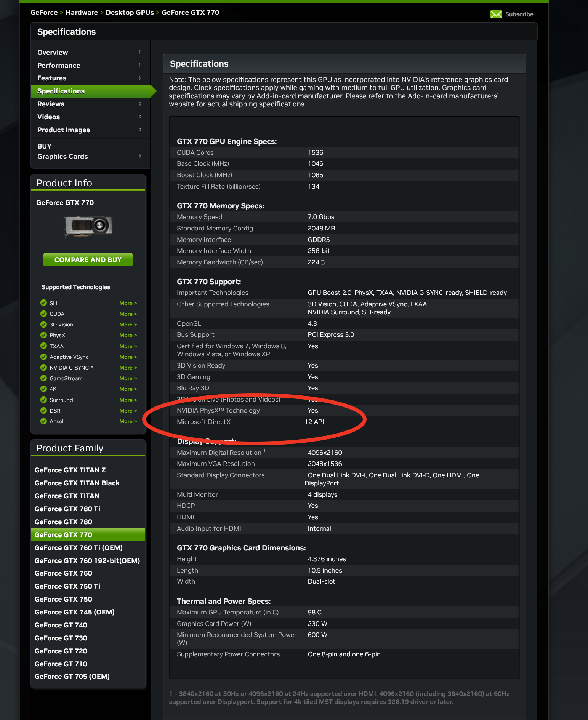Open GeForce GT 740 product page
The width and height of the screenshot is (588, 720).
[61, 625]
